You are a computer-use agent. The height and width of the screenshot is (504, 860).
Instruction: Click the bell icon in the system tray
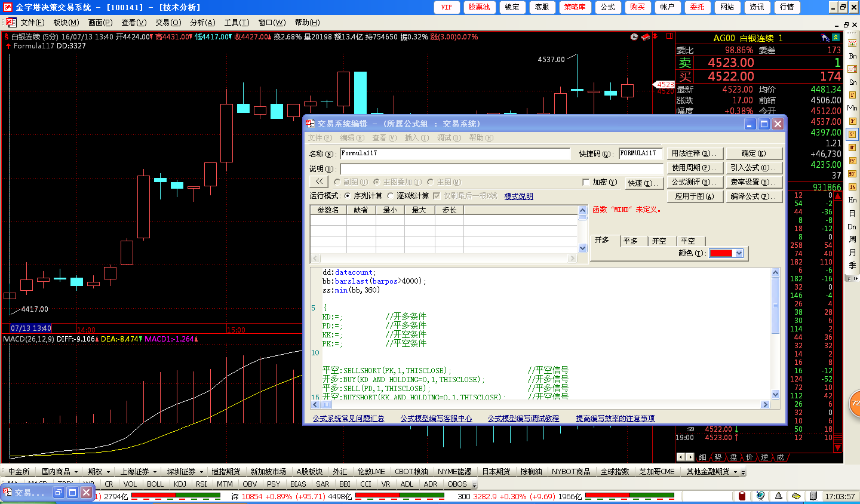(778, 496)
